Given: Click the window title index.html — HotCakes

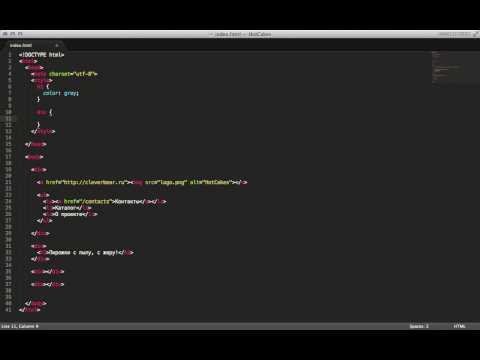Looking at the screenshot, I should click(242, 34).
